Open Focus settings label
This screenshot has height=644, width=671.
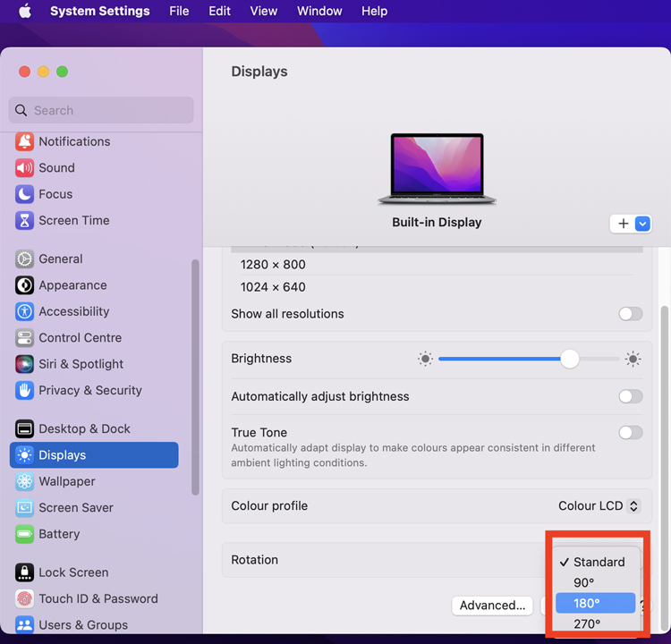[x=55, y=194]
